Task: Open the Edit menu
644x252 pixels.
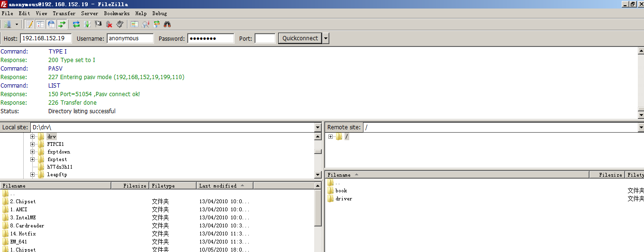Action: coord(24,14)
